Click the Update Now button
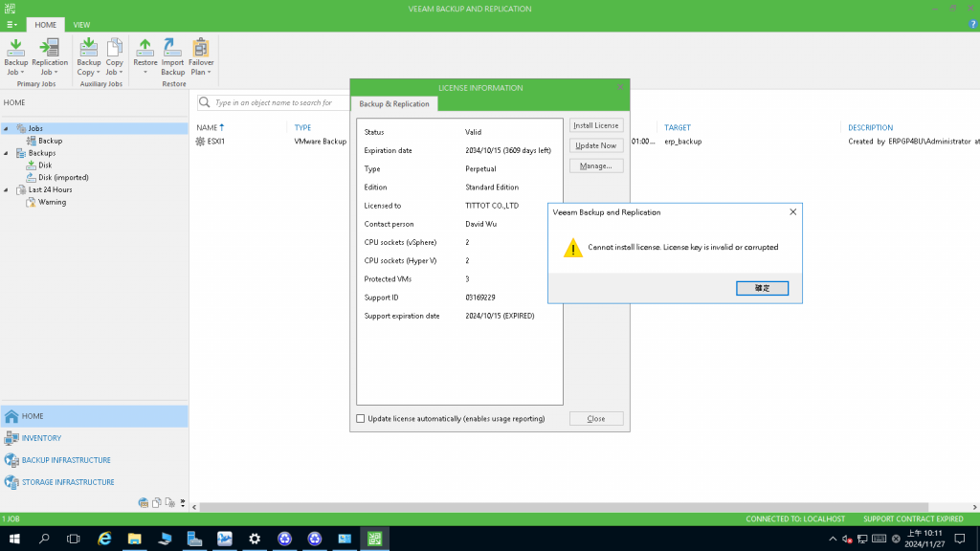The image size is (980, 551). (x=595, y=145)
